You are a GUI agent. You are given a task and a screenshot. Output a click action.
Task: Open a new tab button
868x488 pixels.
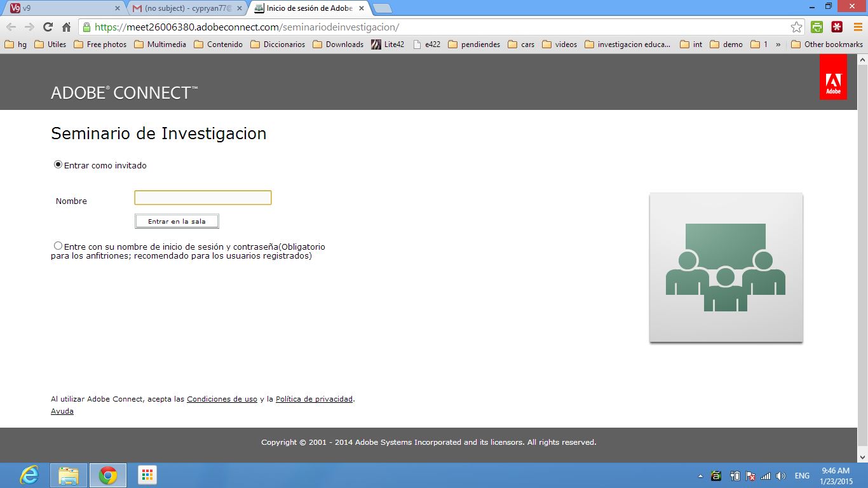click(382, 8)
